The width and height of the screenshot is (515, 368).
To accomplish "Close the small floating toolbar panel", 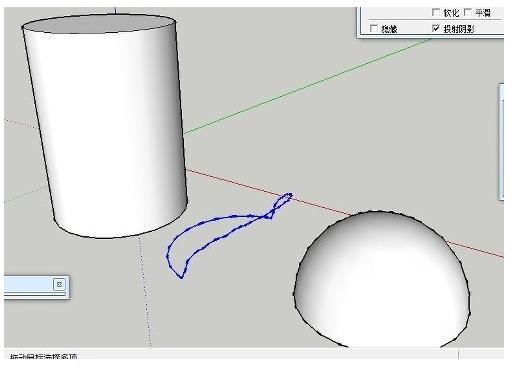I will pyautogui.click(x=59, y=284).
